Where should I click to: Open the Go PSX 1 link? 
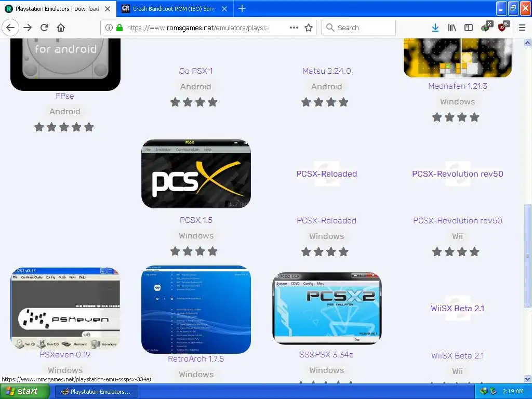(196, 71)
